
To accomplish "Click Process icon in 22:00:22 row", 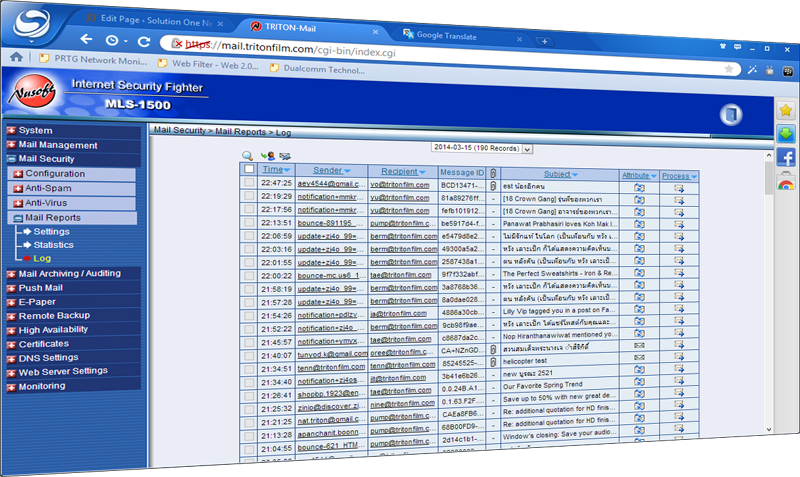I will tap(679, 272).
